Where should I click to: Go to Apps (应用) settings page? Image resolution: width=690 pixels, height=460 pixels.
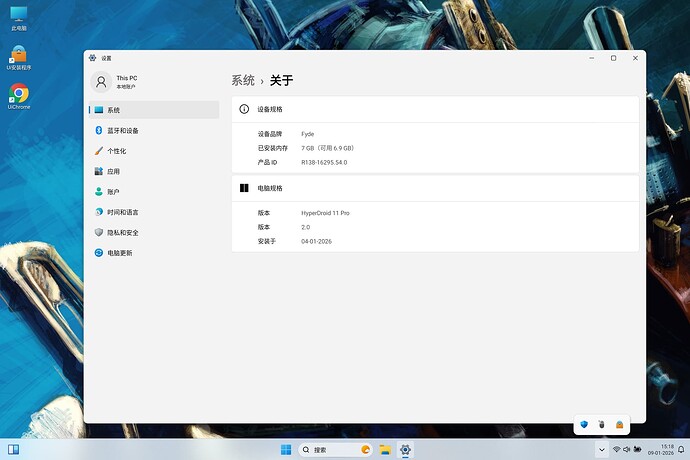tap(113, 172)
